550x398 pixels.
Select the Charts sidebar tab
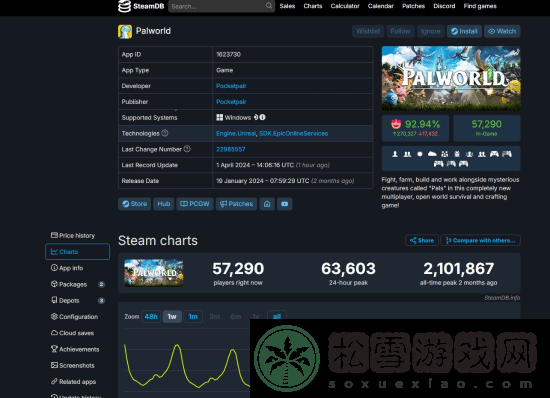78,251
